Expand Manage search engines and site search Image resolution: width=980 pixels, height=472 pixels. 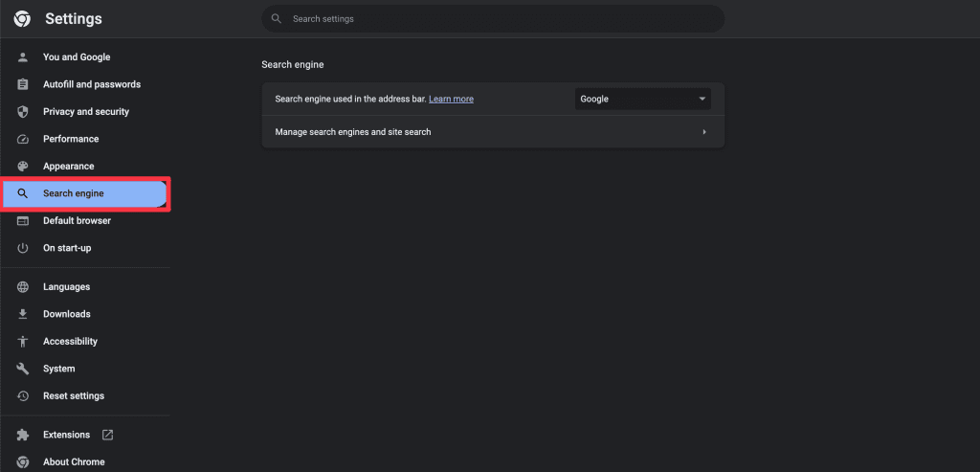pos(492,132)
